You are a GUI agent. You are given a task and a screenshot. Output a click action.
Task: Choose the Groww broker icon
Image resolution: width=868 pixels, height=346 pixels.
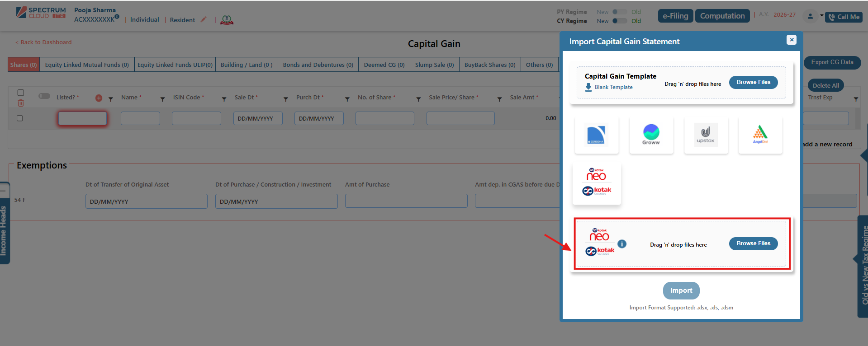click(651, 135)
